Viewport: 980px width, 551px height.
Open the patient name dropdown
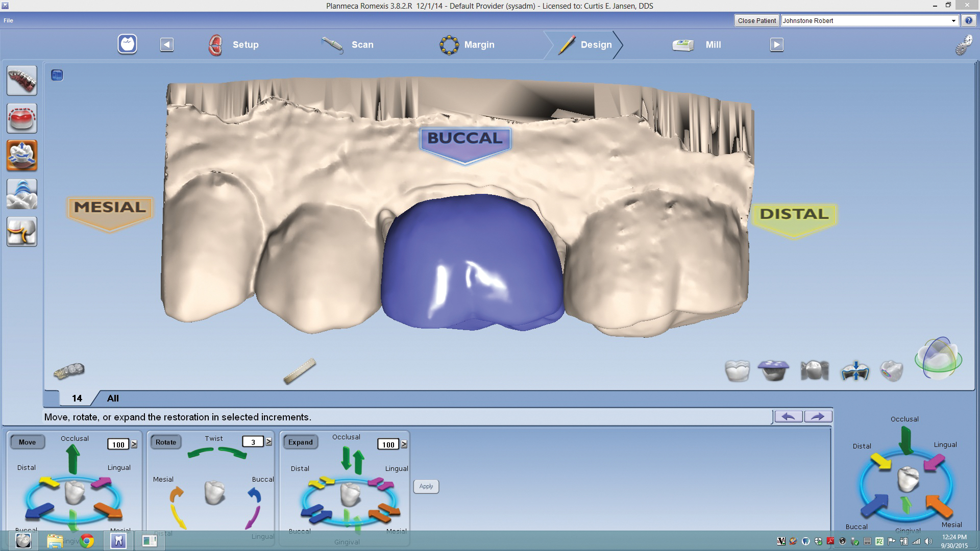point(953,21)
